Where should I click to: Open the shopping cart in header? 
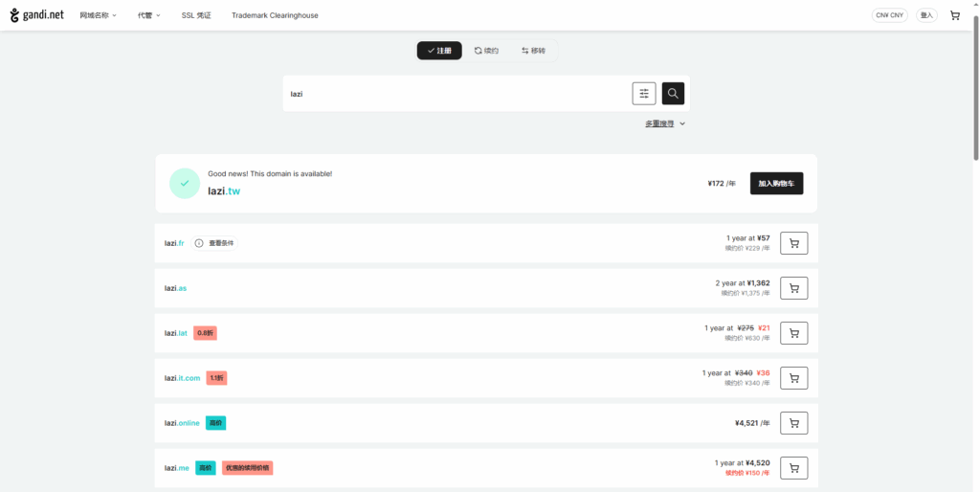pyautogui.click(x=954, y=15)
